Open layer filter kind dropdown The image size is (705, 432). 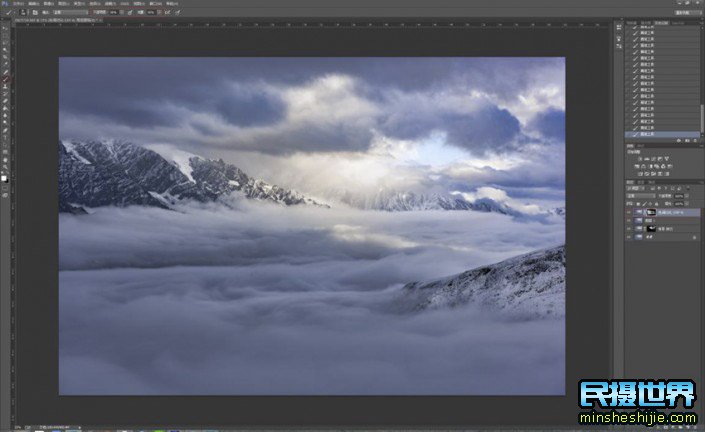pyautogui.click(x=636, y=188)
